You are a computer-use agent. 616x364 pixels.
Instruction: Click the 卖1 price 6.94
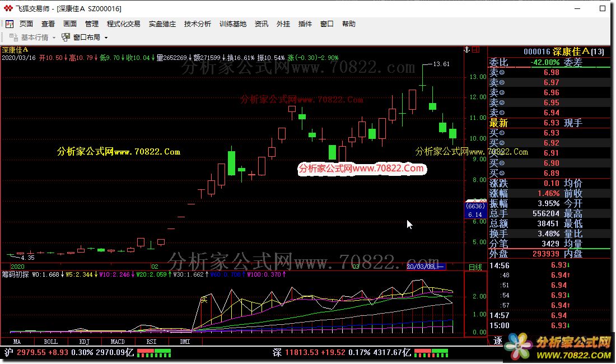551,113
